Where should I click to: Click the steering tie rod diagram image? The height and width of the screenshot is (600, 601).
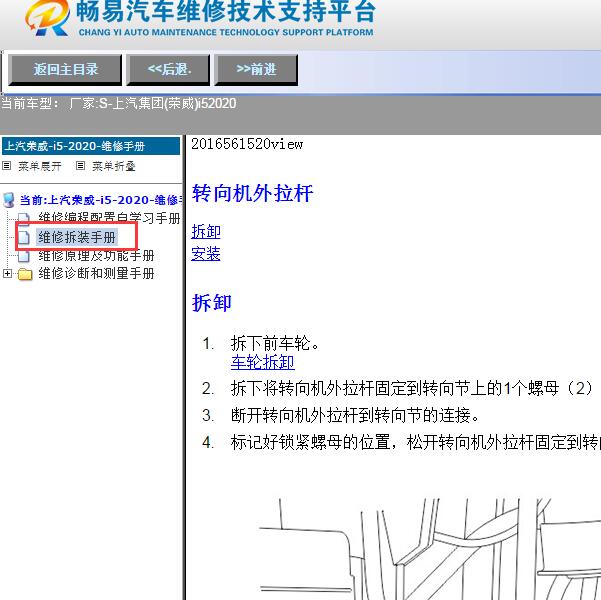click(429, 549)
